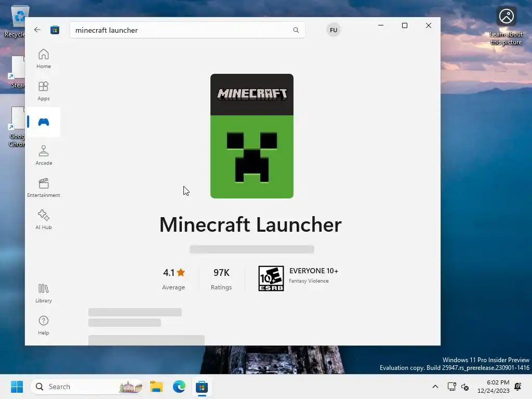Select the Gaming controller tab in sidebar
This screenshot has width=532, height=399.
(x=44, y=122)
